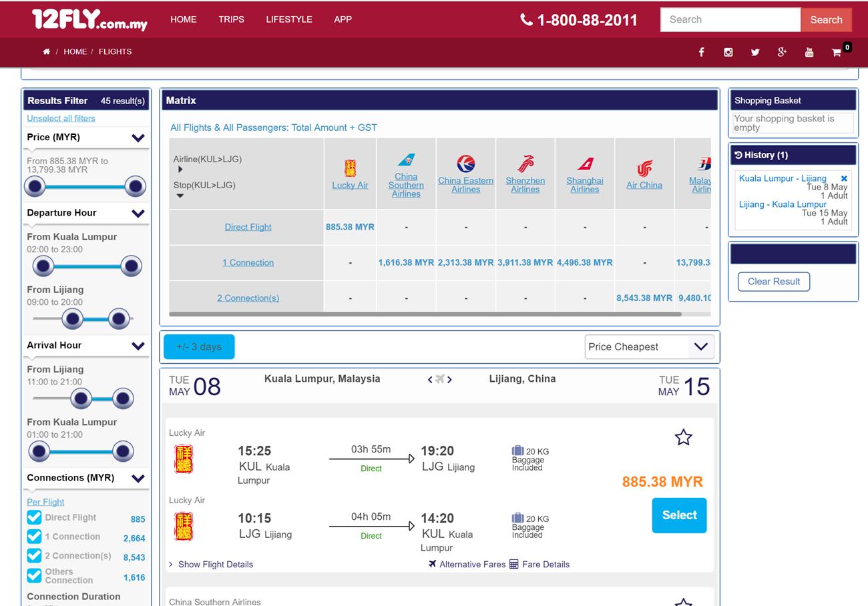Toggle the Stop(KUL>LJG) arrow in matrix
This screenshot has height=606, width=868.
[x=180, y=196]
